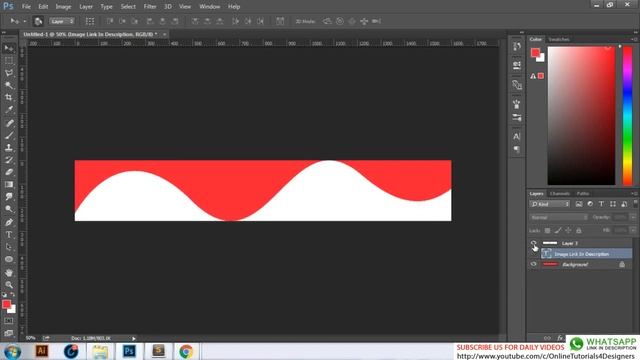The height and width of the screenshot is (360, 640).
Task: Open Chrome from the taskbar
Action: [x=186, y=351]
